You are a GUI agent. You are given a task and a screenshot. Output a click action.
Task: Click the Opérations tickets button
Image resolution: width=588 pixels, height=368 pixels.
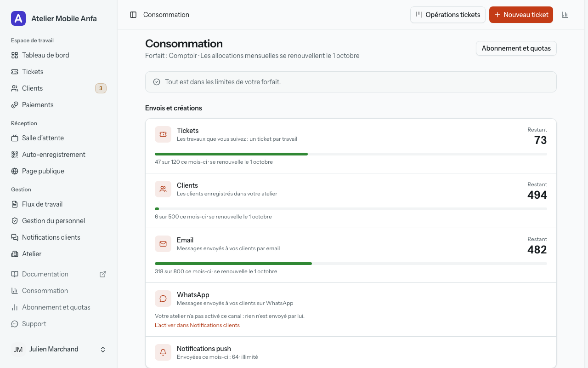(x=448, y=15)
